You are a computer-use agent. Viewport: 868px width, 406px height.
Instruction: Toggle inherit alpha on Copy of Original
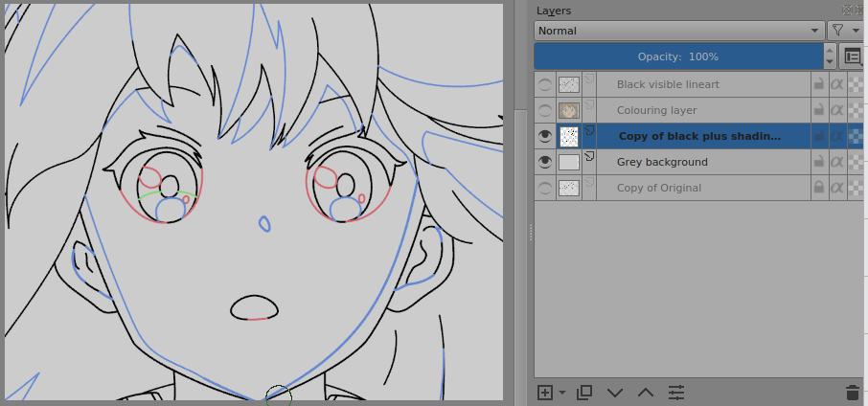837,188
